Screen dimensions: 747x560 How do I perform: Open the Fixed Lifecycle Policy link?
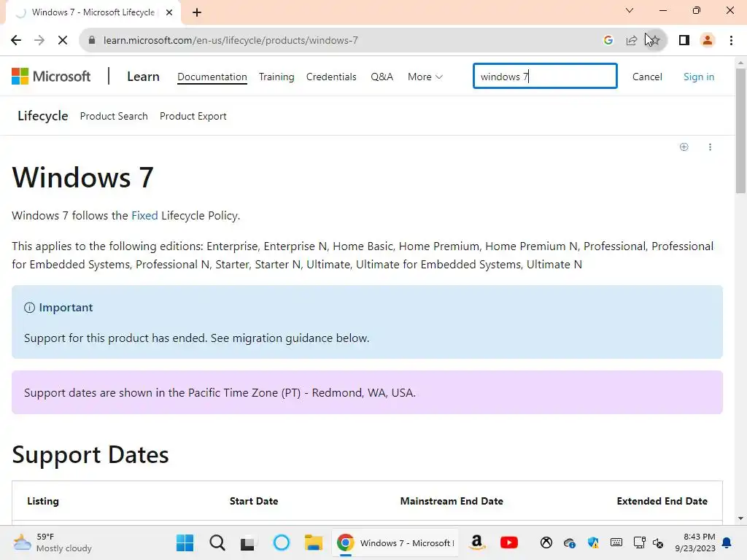(144, 216)
